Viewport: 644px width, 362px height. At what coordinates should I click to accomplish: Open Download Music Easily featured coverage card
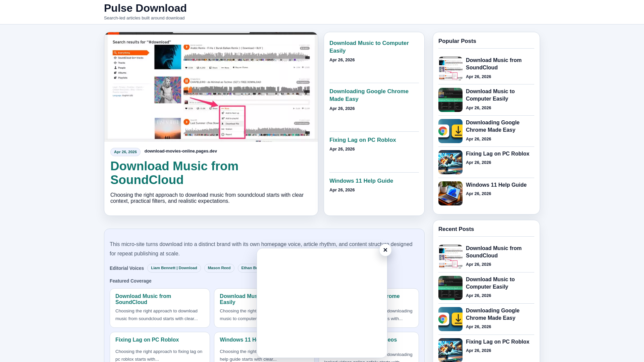(235, 308)
